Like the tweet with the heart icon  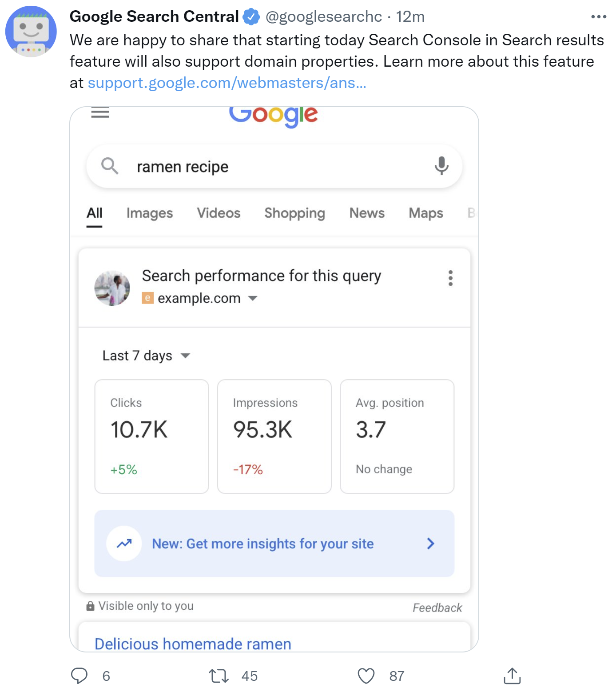(367, 676)
